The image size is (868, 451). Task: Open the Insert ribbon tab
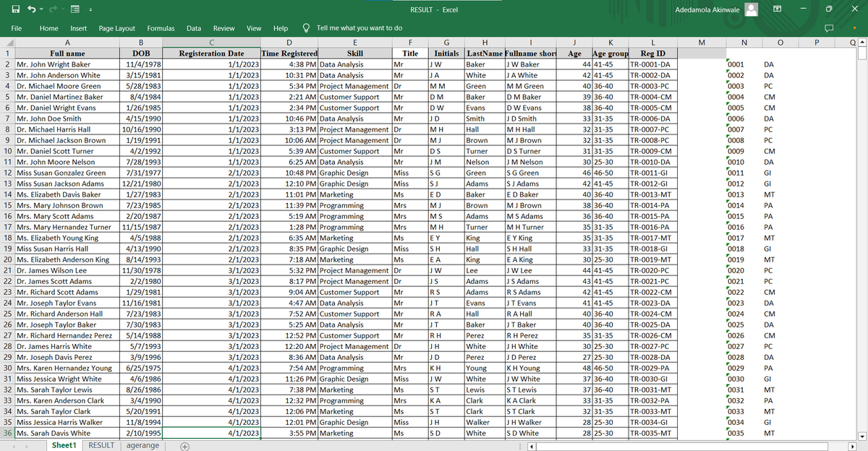78,28
